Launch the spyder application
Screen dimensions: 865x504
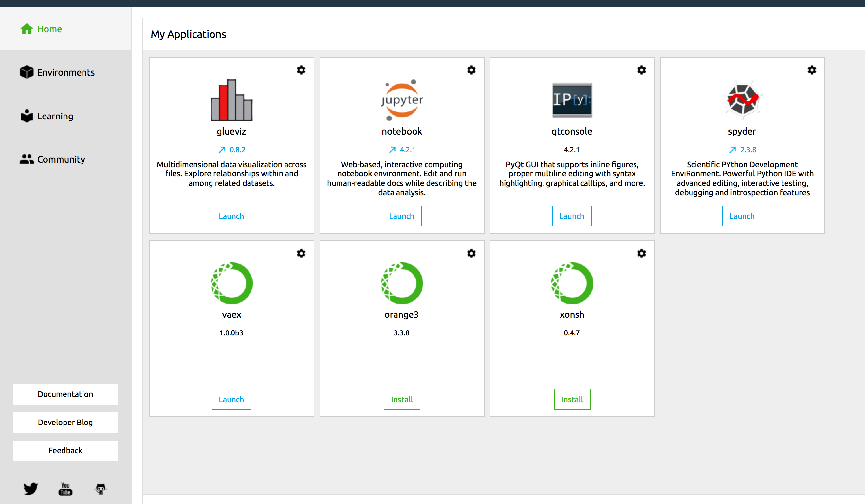coord(742,216)
